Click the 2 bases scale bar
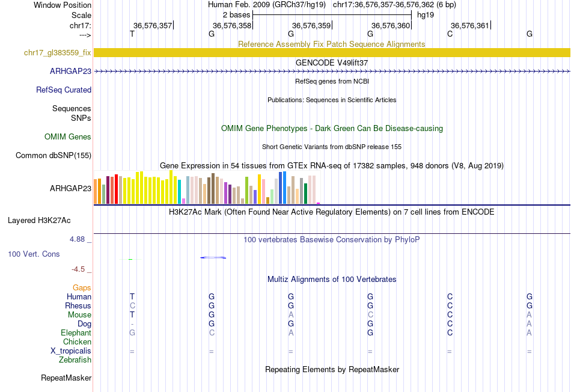 [332, 15]
